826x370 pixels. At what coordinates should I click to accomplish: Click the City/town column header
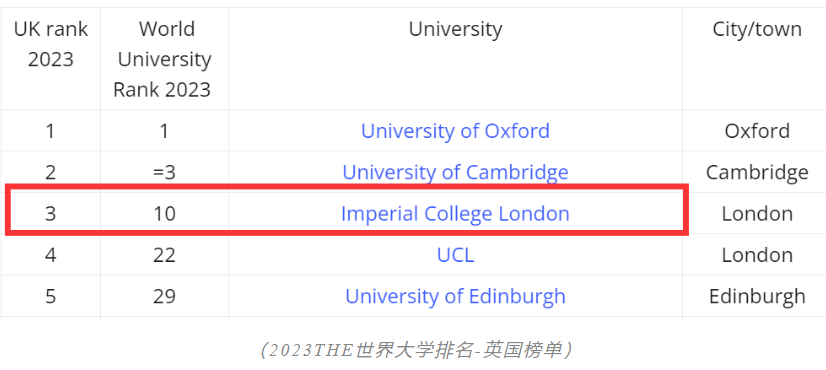coord(757,29)
